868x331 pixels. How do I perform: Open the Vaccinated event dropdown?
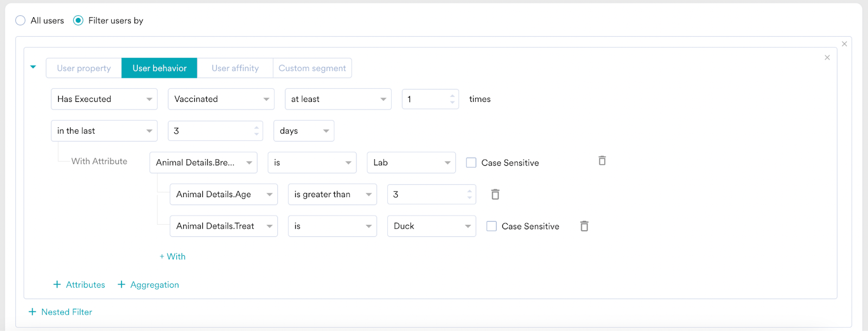click(221, 99)
